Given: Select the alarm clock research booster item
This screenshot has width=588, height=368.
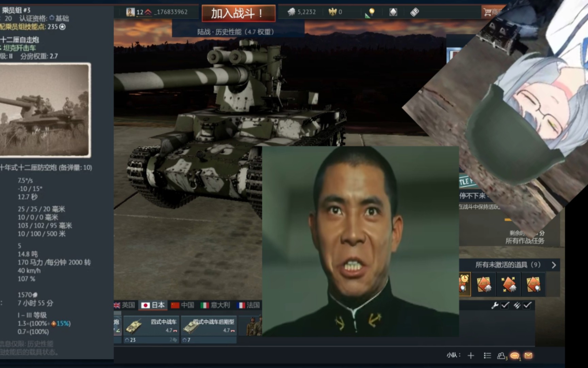Looking at the screenshot, I should (x=464, y=284).
